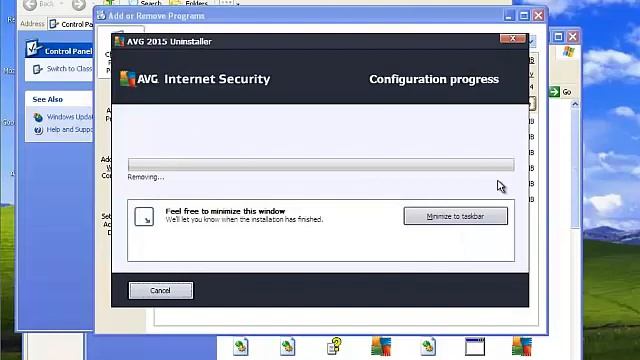640x360 pixels.
Task: Click the Forward arrow in Control Panel toolbar
Action: tap(79, 4)
